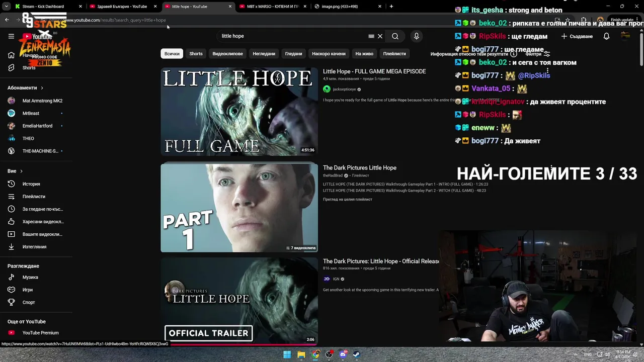644x362 pixels.
Task: Visit the jacksepticeye channel
Action: [344, 89]
